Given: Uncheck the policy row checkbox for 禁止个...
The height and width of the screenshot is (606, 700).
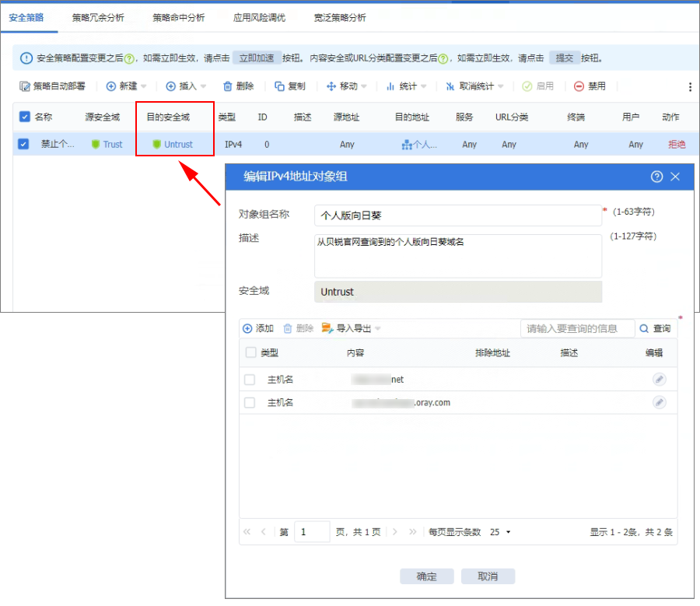Looking at the screenshot, I should tap(23, 144).
